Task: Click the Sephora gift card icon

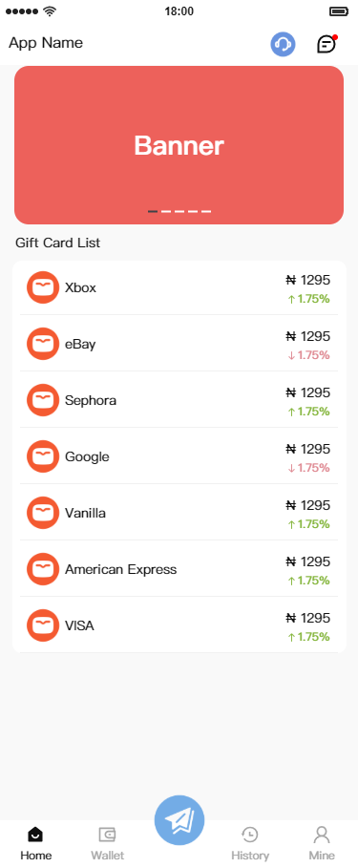Action: pos(43,400)
